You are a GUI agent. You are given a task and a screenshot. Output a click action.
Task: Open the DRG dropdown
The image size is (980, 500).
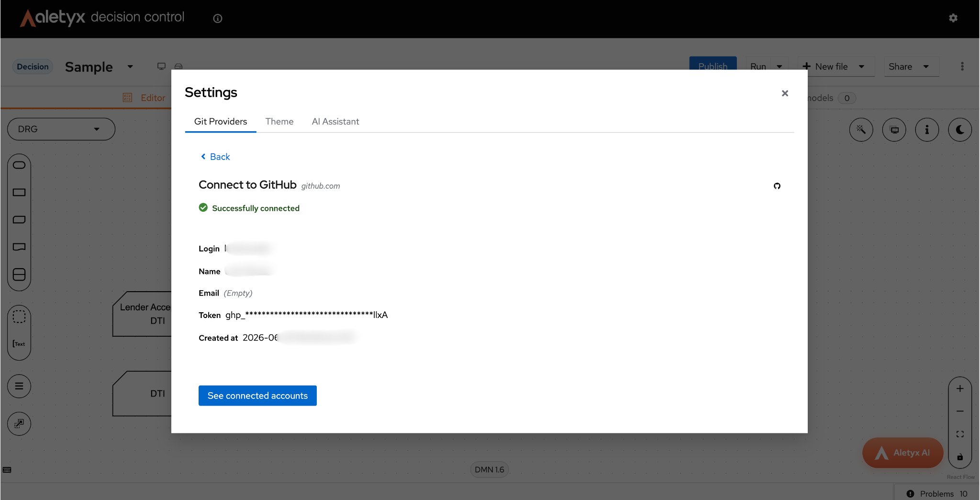pos(61,129)
